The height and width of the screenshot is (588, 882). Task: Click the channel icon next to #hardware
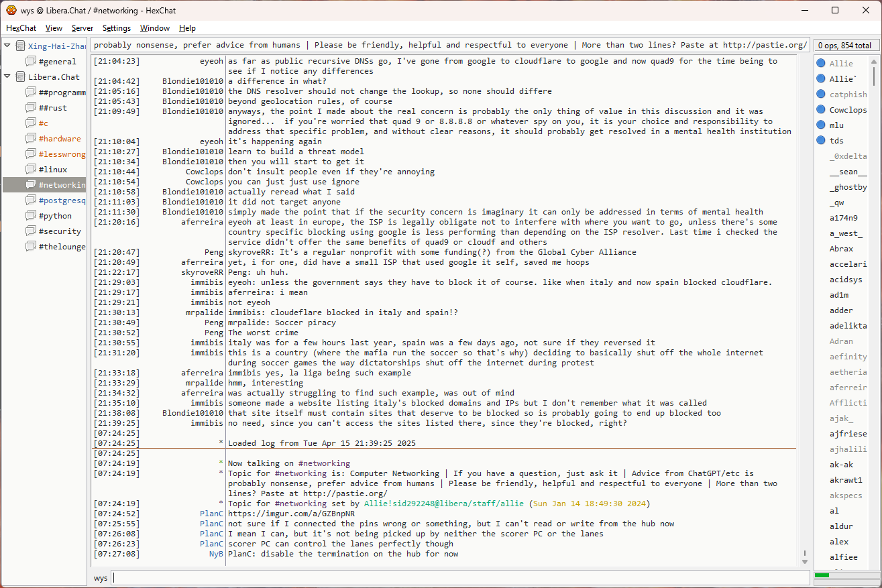pos(31,138)
